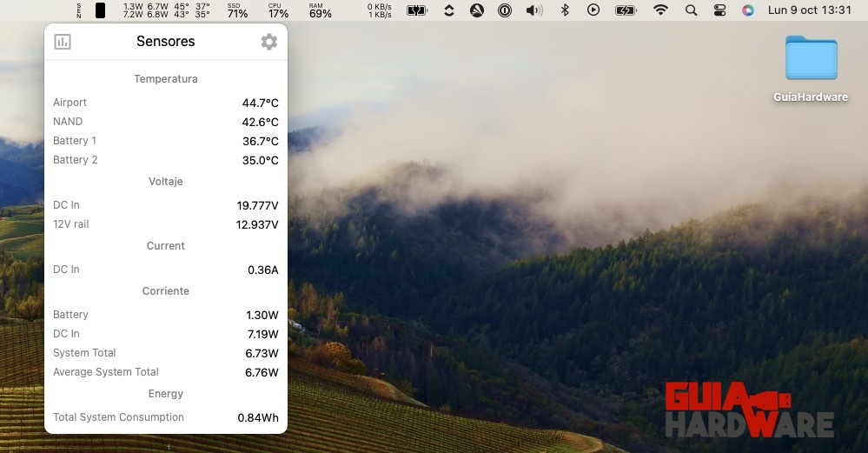Screen dimensions: 868x453
Task: Click the volume speaker icon
Action: [x=534, y=10]
